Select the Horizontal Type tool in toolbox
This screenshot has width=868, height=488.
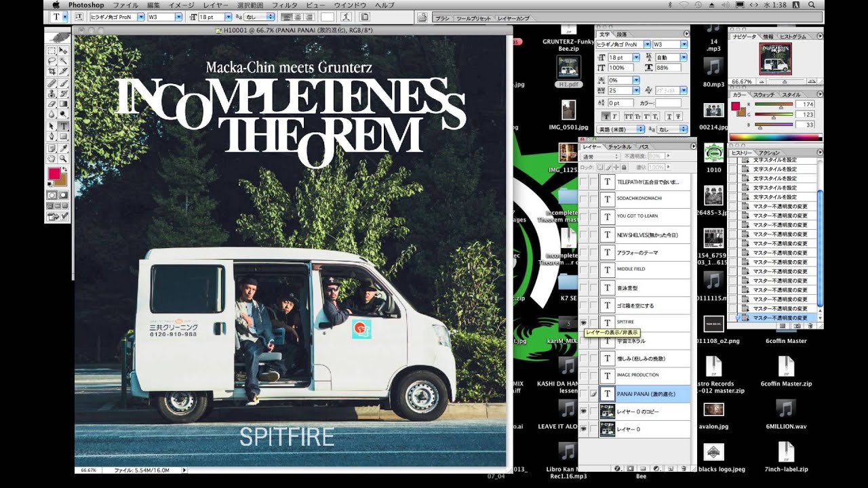[x=63, y=125]
